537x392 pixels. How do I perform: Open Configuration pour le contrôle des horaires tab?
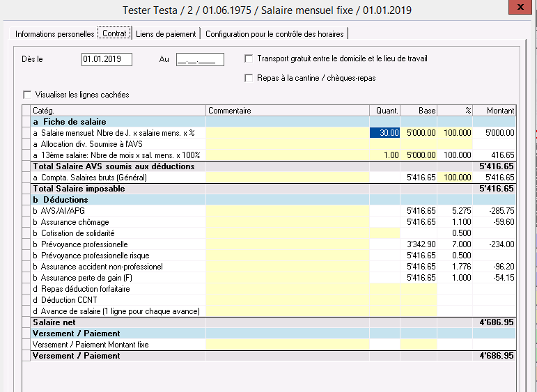274,34
